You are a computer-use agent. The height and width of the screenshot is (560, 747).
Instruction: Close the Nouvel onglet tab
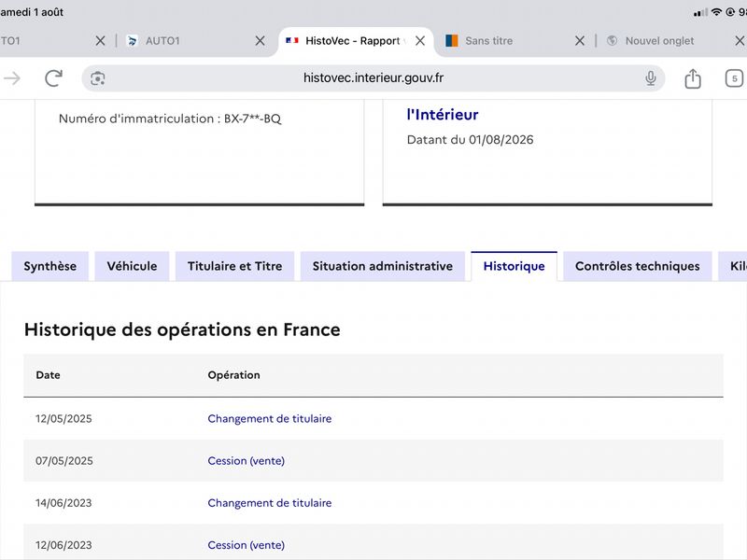[740, 41]
